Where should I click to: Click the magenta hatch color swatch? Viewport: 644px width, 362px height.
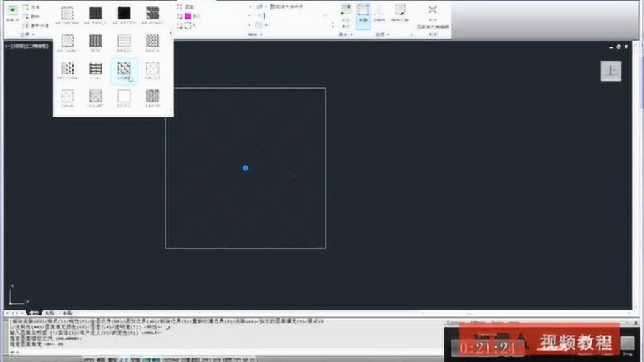click(x=187, y=16)
